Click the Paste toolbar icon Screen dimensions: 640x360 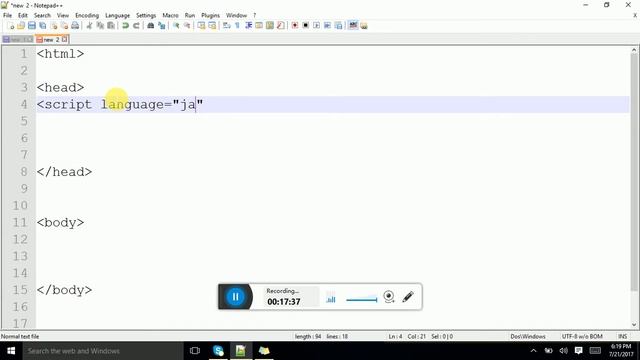tap(111, 25)
